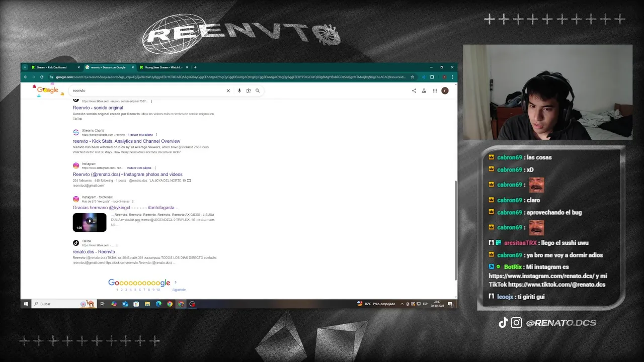This screenshot has height=362, width=644.
Task: Start voice search with the microphone icon
Action: pyautogui.click(x=239, y=90)
